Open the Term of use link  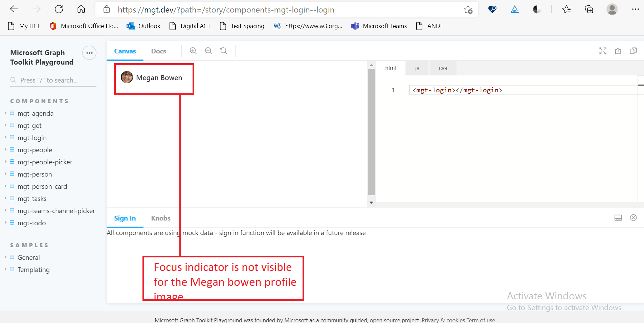pos(481,320)
